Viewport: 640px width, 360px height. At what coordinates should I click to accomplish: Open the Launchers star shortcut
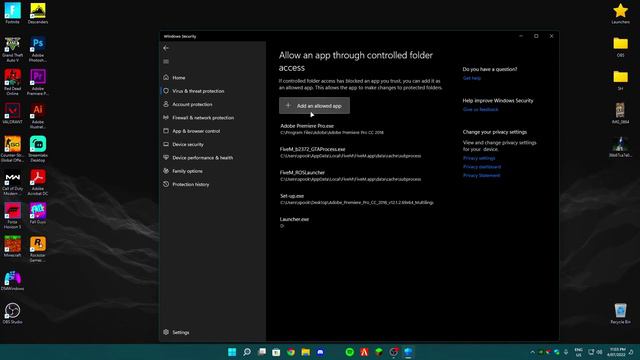pyautogui.click(x=620, y=13)
